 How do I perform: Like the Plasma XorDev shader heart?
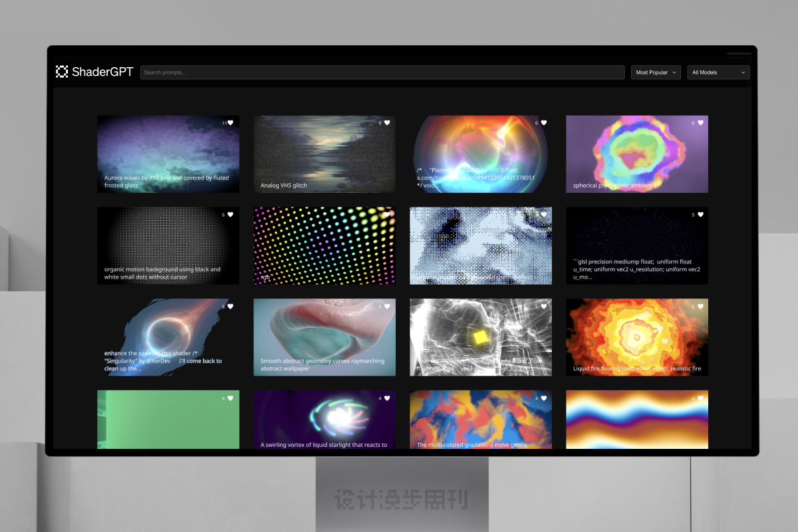pyautogui.click(x=543, y=123)
